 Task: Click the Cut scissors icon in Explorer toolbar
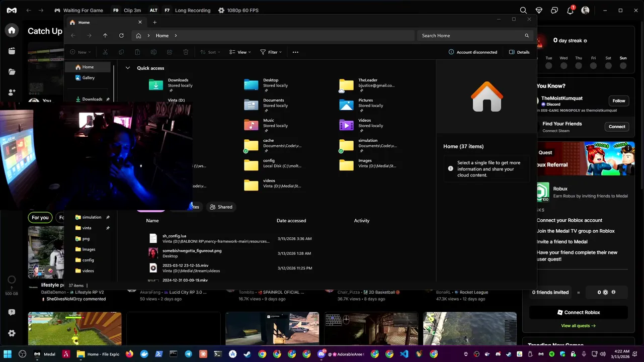pos(105,52)
